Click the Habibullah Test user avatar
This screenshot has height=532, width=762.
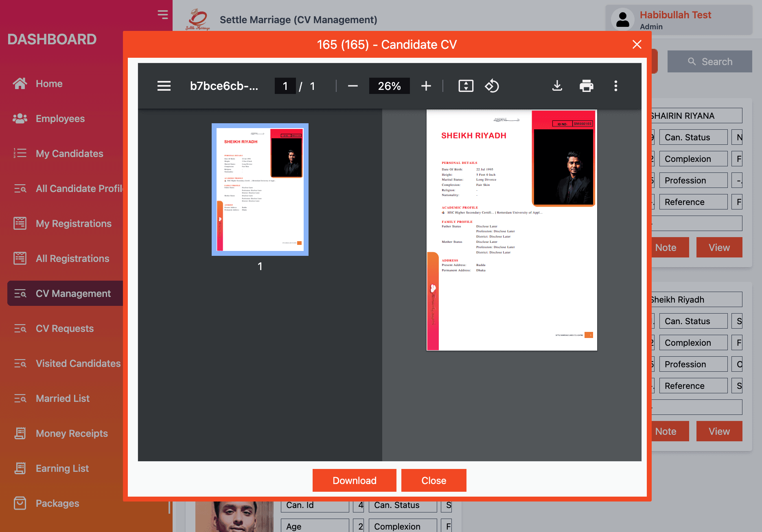pyautogui.click(x=622, y=20)
